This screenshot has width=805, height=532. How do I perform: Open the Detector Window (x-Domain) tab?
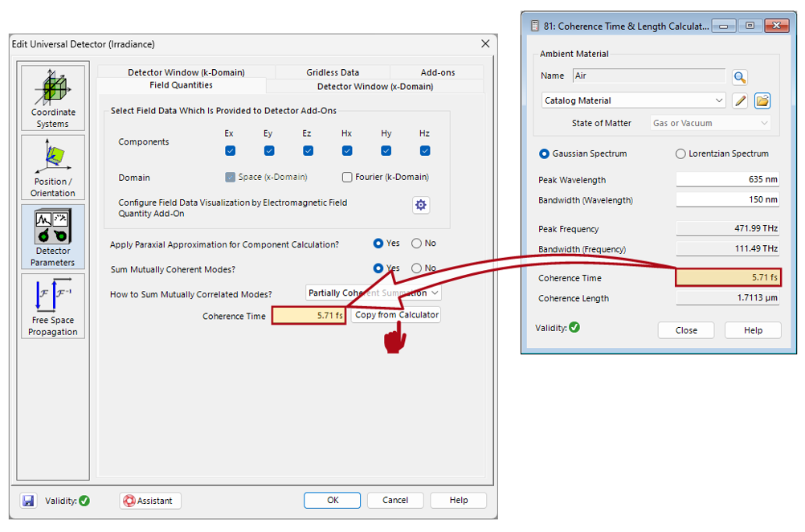coord(375,86)
